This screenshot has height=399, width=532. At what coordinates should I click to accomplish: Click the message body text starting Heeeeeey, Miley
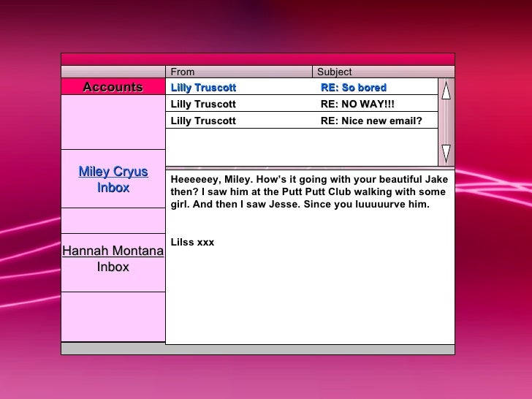pyautogui.click(x=309, y=191)
